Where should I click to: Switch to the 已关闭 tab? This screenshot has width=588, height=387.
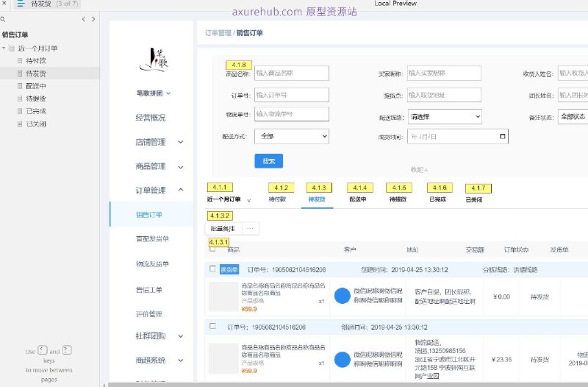click(x=474, y=199)
